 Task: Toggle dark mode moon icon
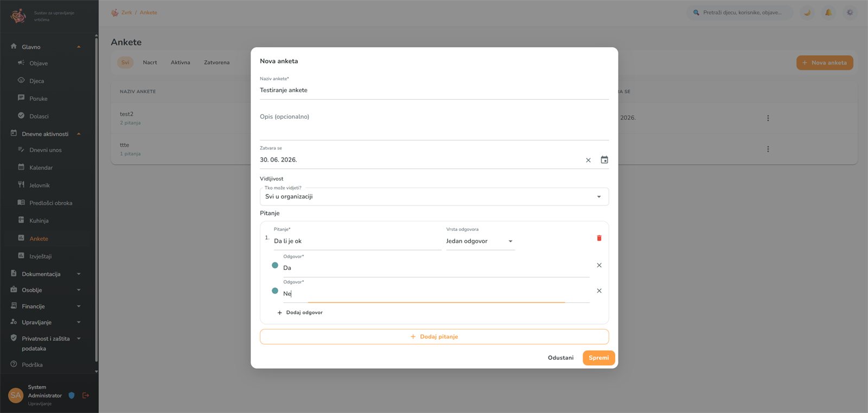807,12
